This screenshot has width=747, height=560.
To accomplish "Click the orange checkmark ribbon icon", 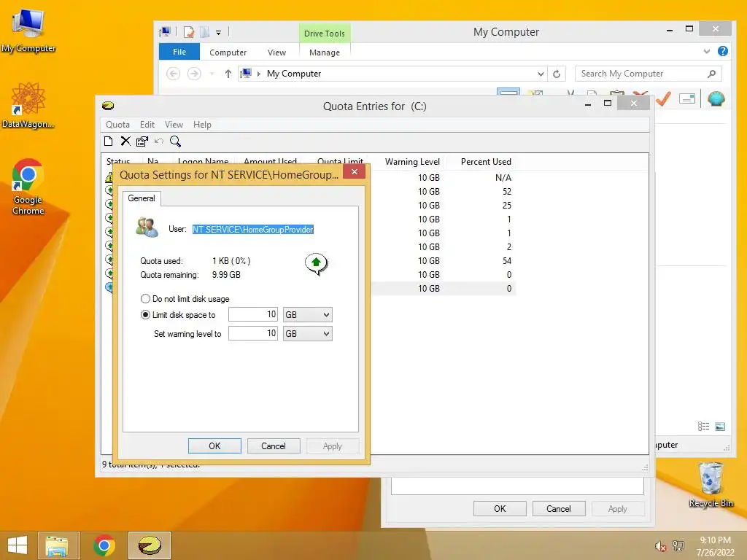I will [x=664, y=98].
